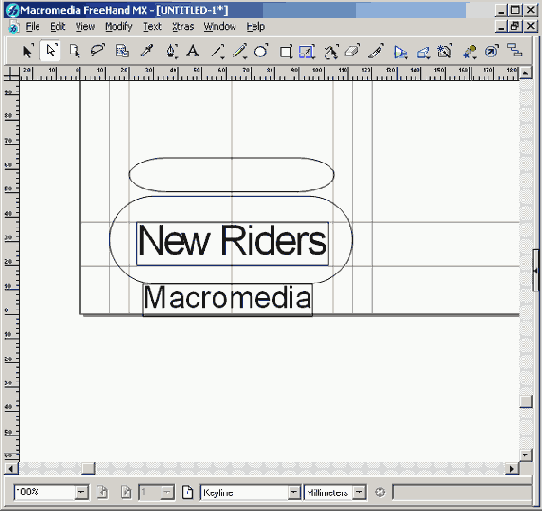Click the vertical scrollbar down arrow
The width and height of the screenshot is (542, 511).
pyautogui.click(x=525, y=455)
